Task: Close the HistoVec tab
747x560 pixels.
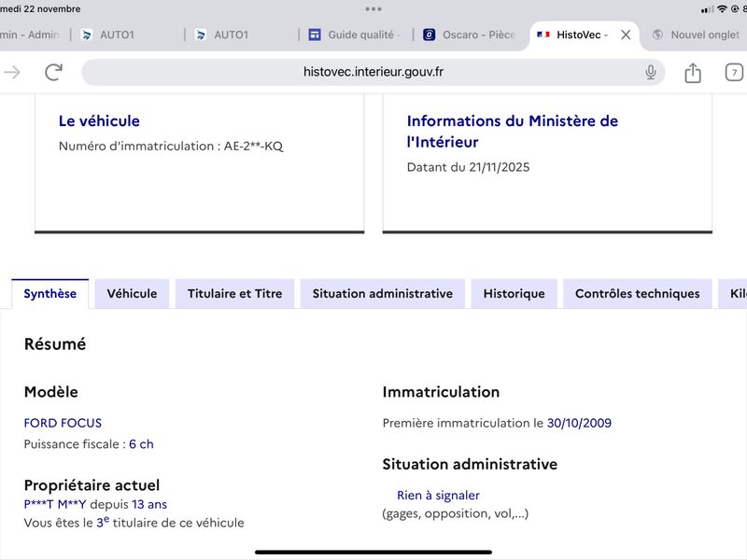Action: (x=626, y=35)
